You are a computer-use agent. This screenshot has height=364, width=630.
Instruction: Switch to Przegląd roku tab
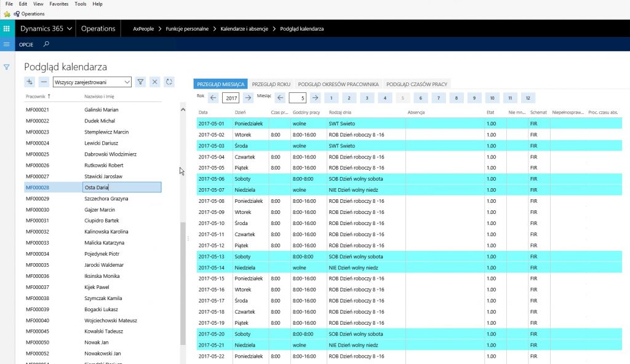[x=271, y=84]
